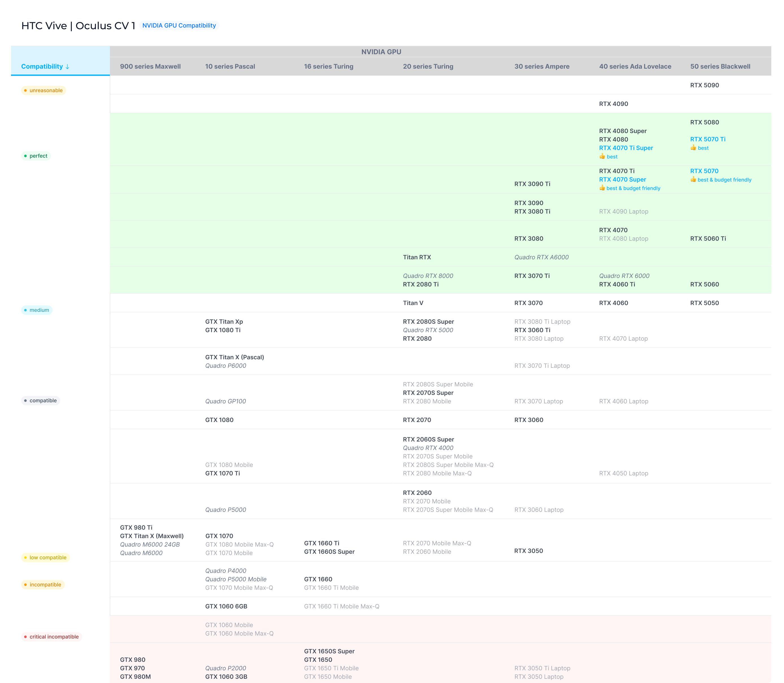Select the RTX 2080 Ti entry

(420, 284)
